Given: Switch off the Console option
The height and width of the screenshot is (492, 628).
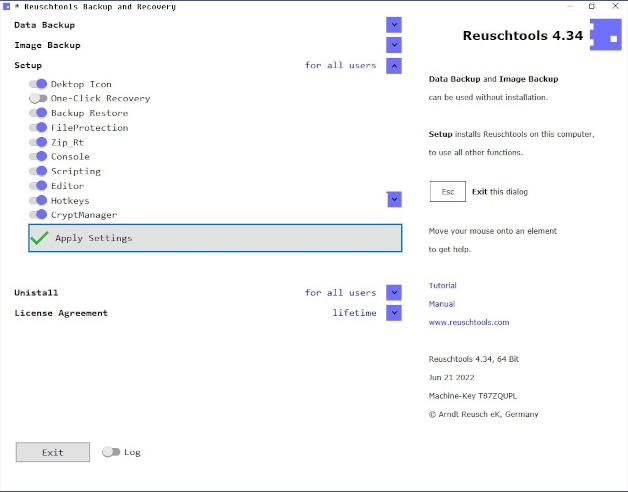Looking at the screenshot, I should [39, 157].
